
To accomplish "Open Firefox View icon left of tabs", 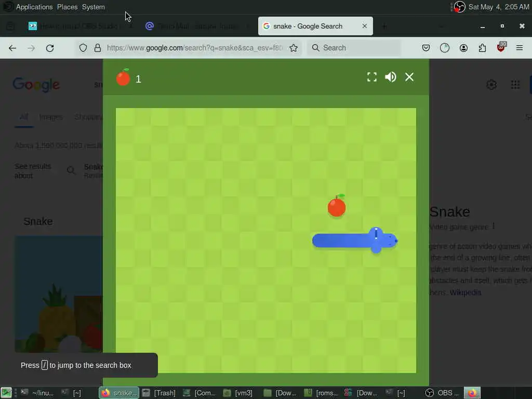I will click(x=10, y=26).
